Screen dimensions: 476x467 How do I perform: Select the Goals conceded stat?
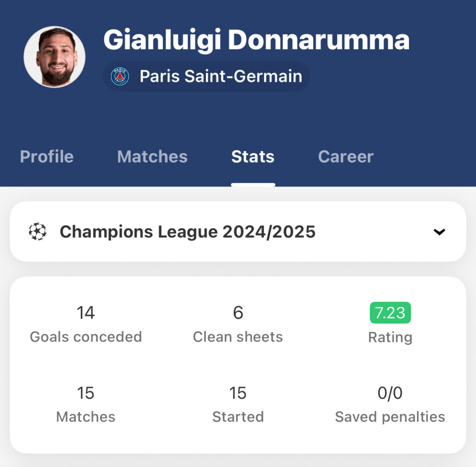point(86,325)
